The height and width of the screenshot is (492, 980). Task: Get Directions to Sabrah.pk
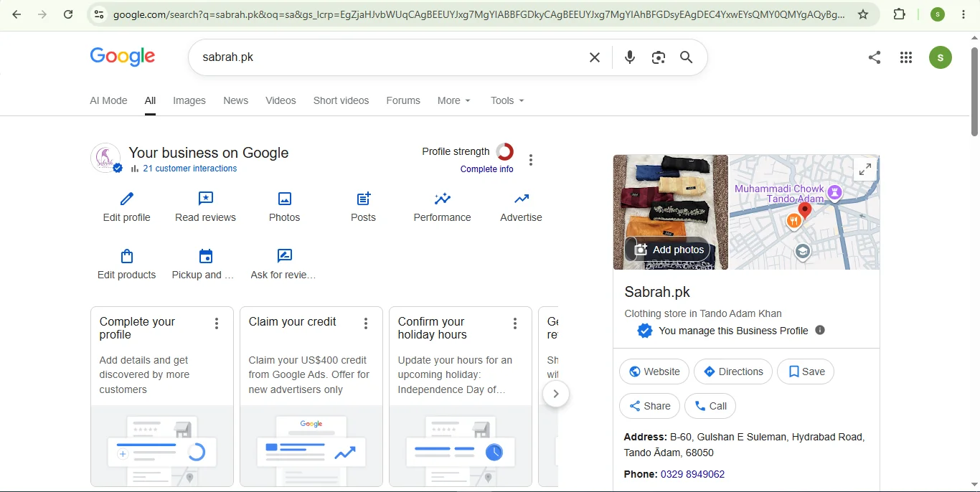[733, 372]
